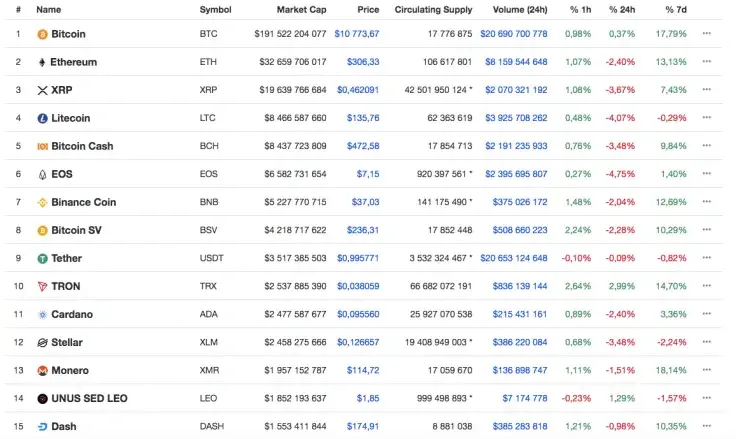Click the TRON logo icon
Image resolution: width=736 pixels, height=439 pixels.
coord(42,286)
